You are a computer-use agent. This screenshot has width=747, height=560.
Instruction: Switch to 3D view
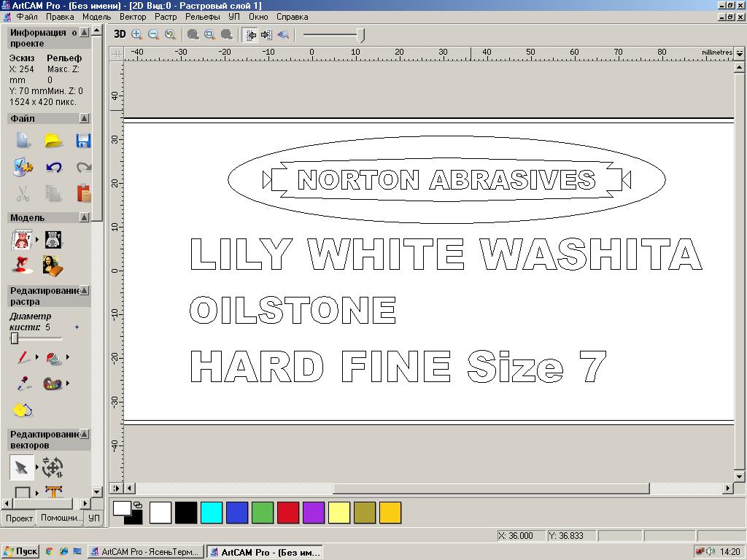click(120, 34)
